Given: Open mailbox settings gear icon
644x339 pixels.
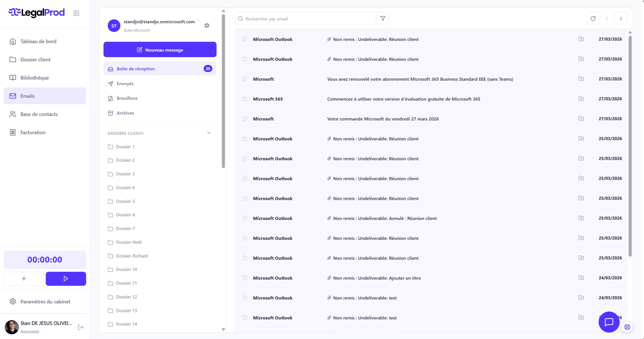Looking at the screenshot, I should (207, 25).
